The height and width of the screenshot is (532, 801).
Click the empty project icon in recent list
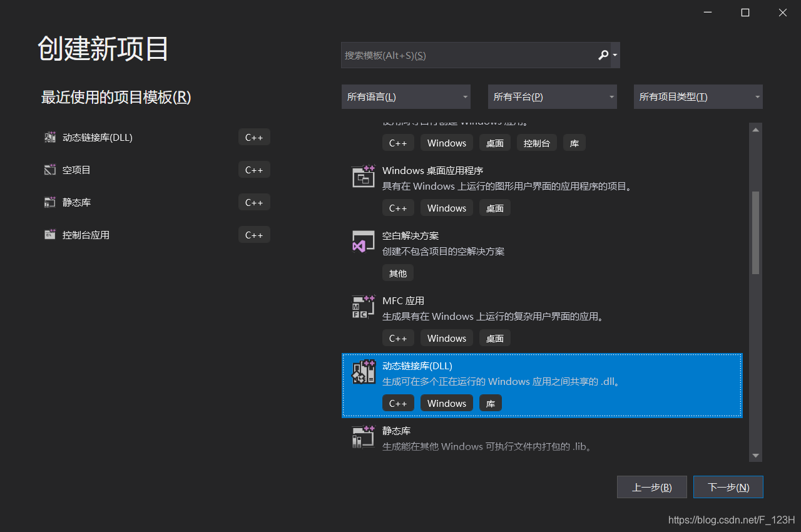pyautogui.click(x=50, y=170)
